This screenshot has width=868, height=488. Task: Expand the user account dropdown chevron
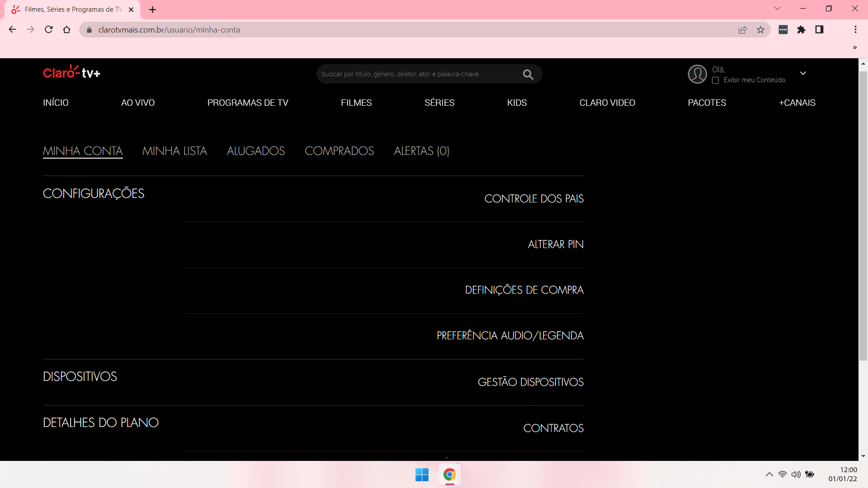pos(803,73)
